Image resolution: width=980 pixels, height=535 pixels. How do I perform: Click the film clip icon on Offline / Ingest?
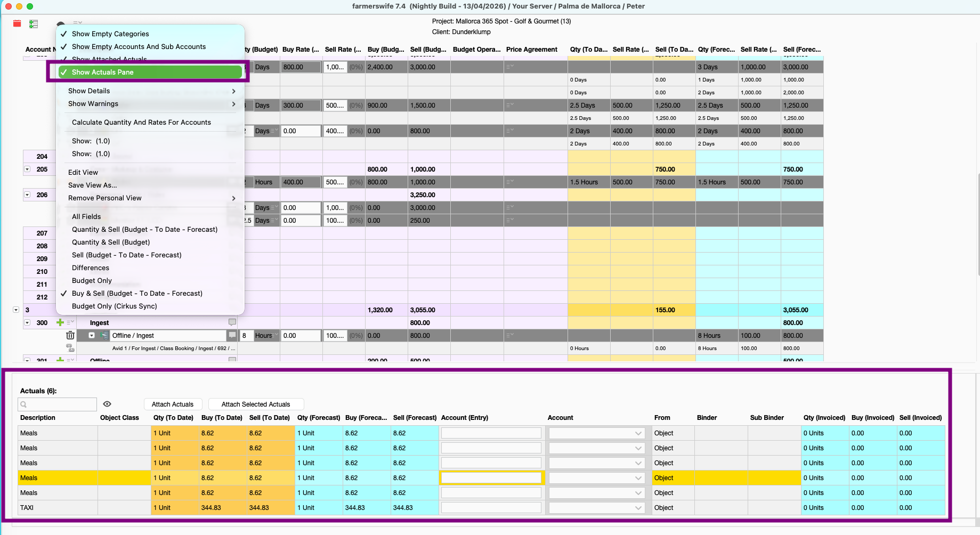[x=104, y=335]
